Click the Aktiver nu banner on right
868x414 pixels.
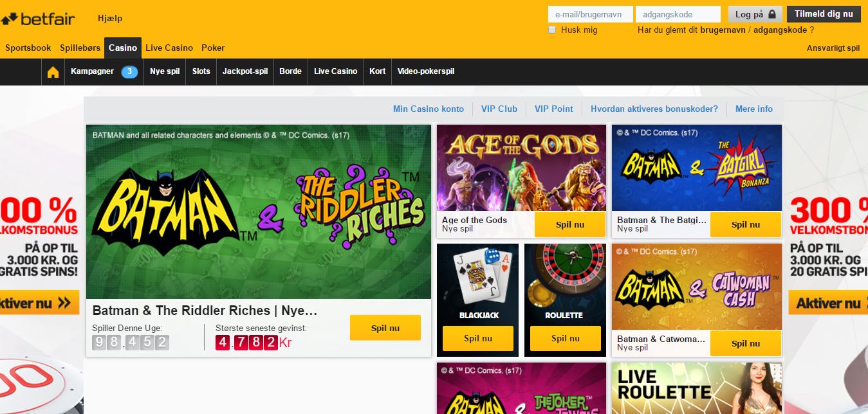coord(828,303)
